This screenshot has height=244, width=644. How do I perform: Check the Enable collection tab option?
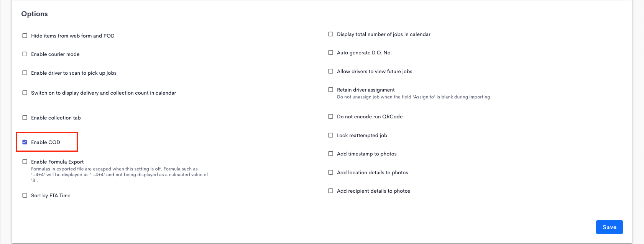(25, 118)
